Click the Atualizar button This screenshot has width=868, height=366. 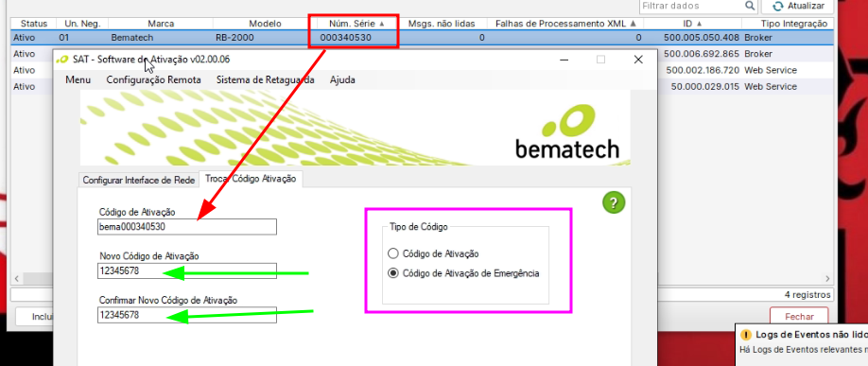pos(798,6)
